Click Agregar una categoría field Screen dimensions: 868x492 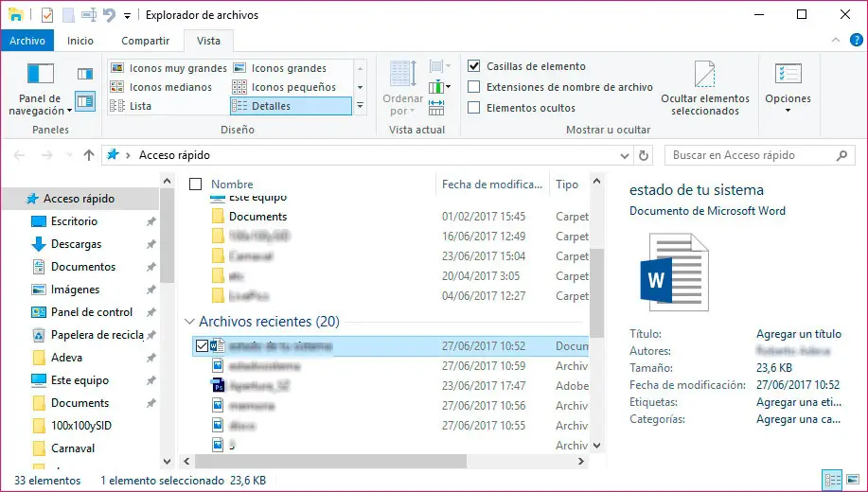point(799,419)
